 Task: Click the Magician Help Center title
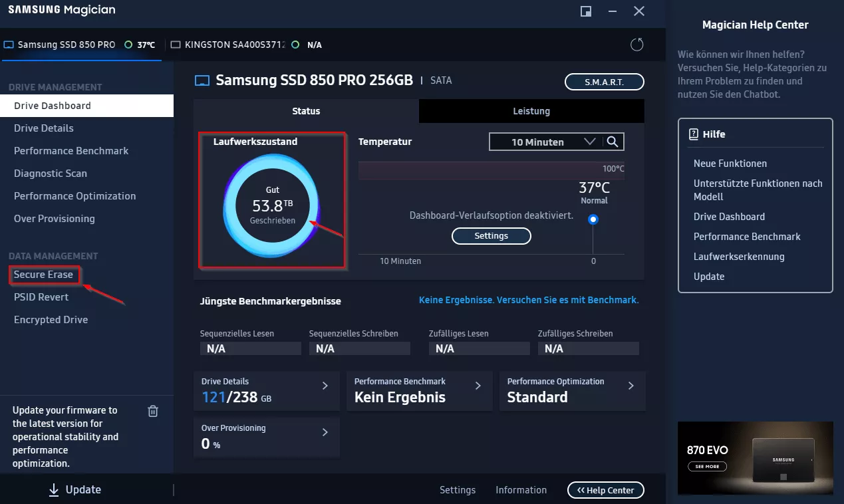tap(756, 25)
